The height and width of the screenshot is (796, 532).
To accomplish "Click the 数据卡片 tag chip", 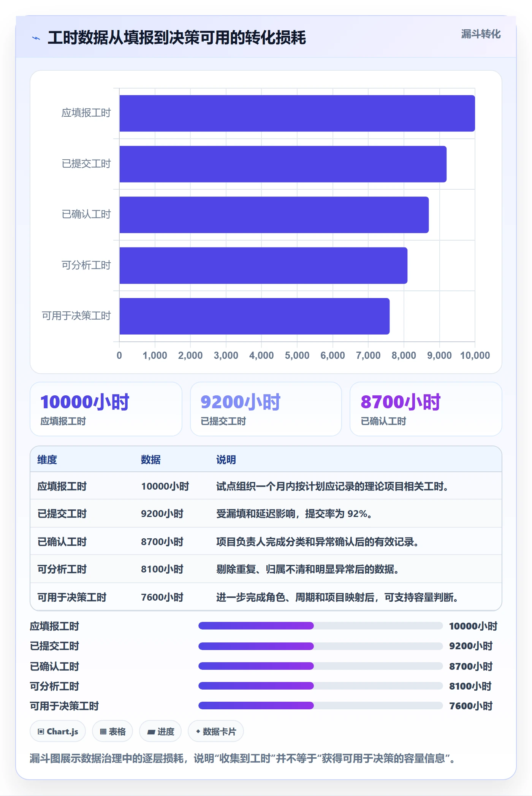I will pos(216,731).
